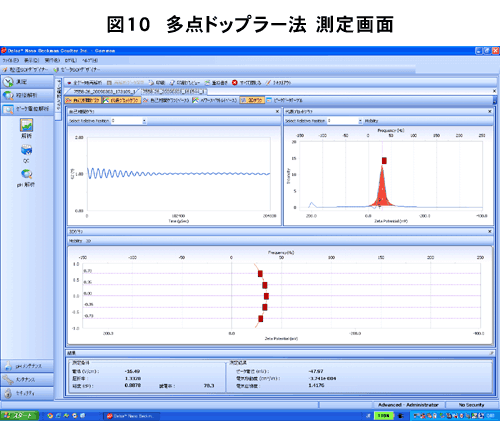This screenshot has height=421, width=500.
Task: Click the topmost red marker in 3D graph
Action: (x=260, y=274)
